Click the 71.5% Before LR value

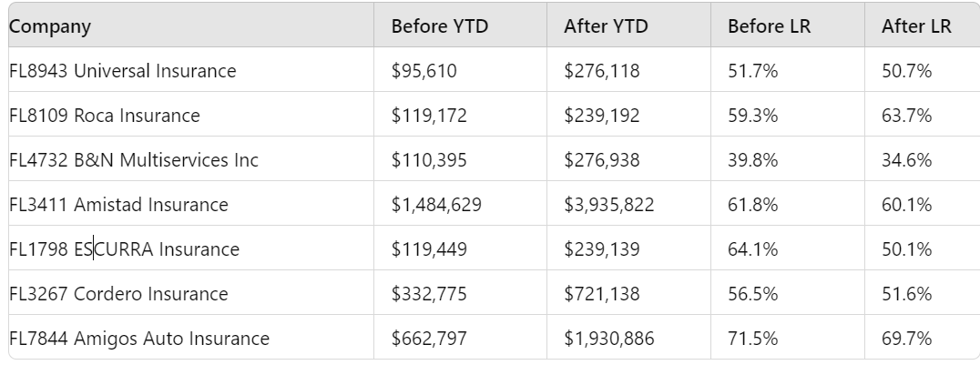point(752,339)
